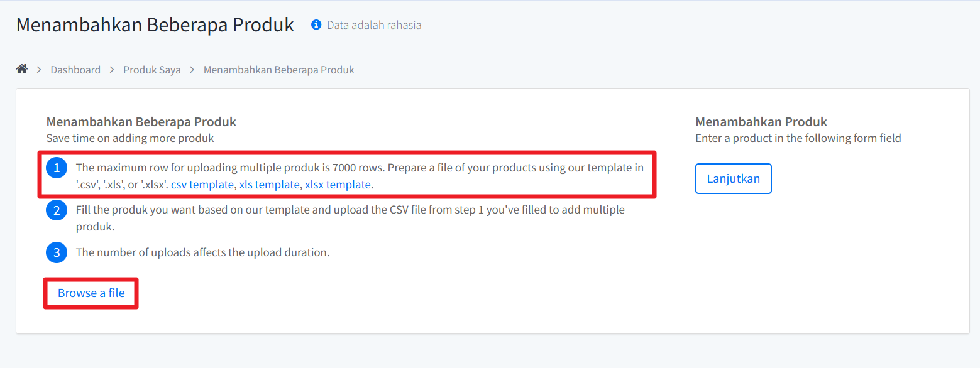Screen dimensions: 980x368
Task: Download the csv template
Action: tap(202, 185)
